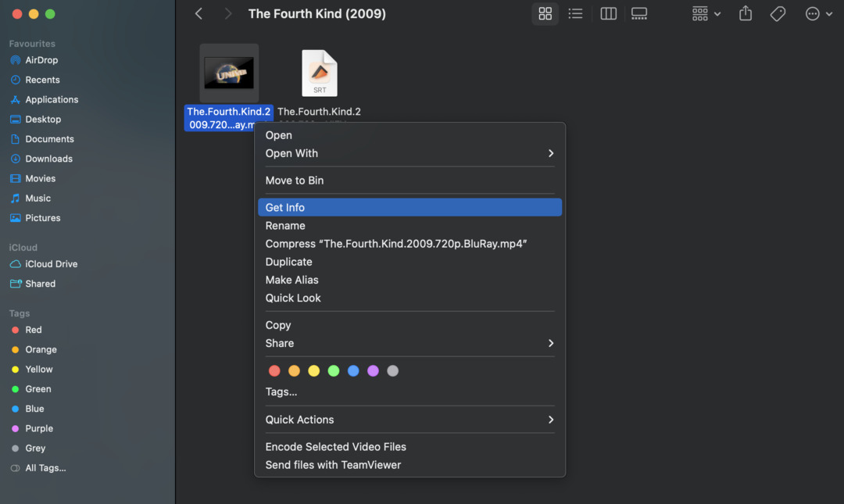844x504 pixels.
Task: Open Documents folder in sidebar
Action: 49,139
